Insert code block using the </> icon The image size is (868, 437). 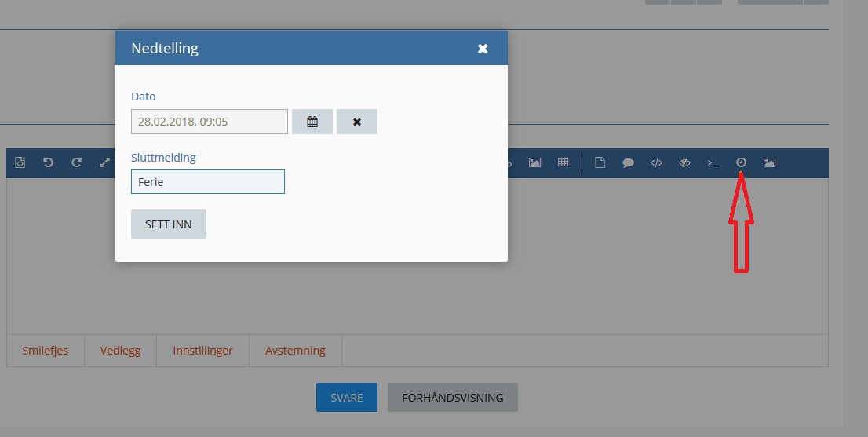point(656,163)
